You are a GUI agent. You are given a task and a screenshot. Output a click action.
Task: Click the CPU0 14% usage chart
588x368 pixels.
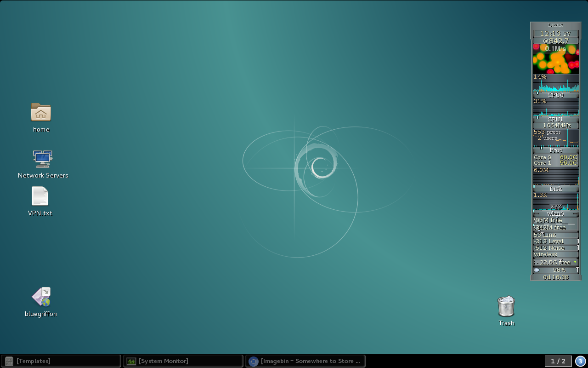[555, 83]
